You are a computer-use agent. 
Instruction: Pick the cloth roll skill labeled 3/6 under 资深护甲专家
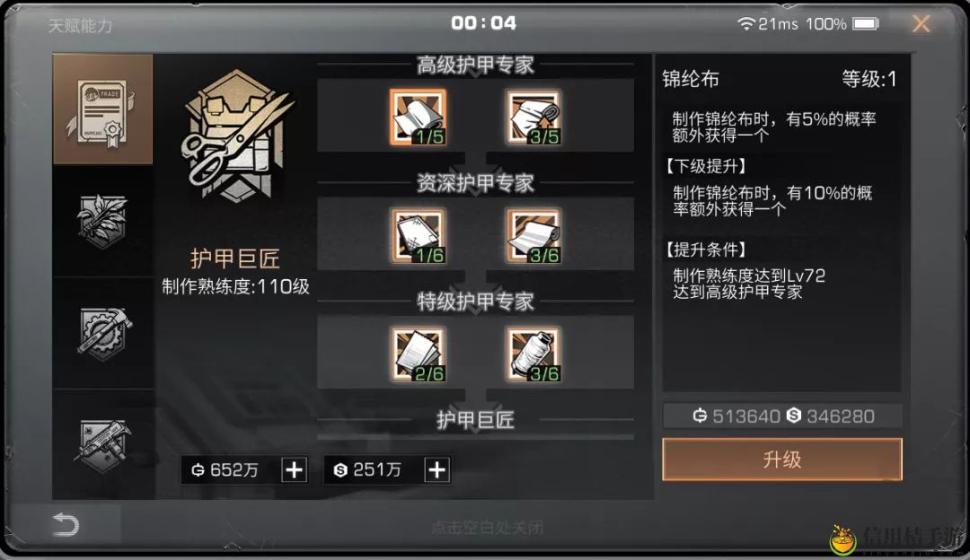click(533, 235)
